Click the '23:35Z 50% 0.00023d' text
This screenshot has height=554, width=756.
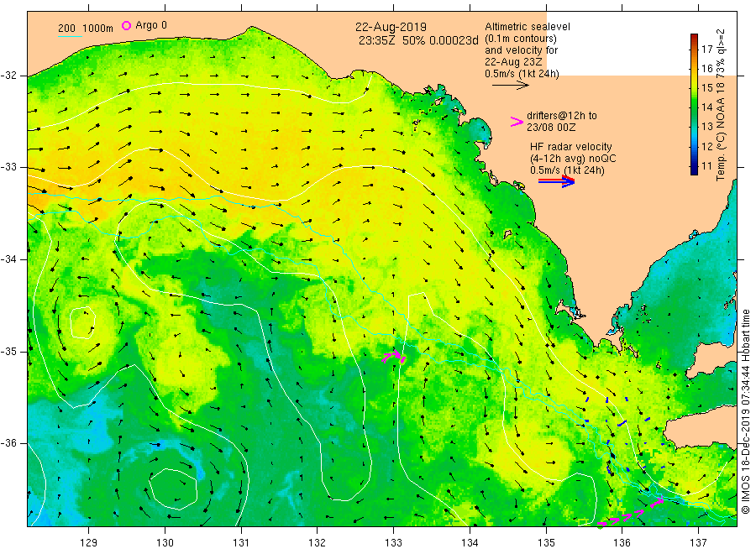click(x=418, y=40)
